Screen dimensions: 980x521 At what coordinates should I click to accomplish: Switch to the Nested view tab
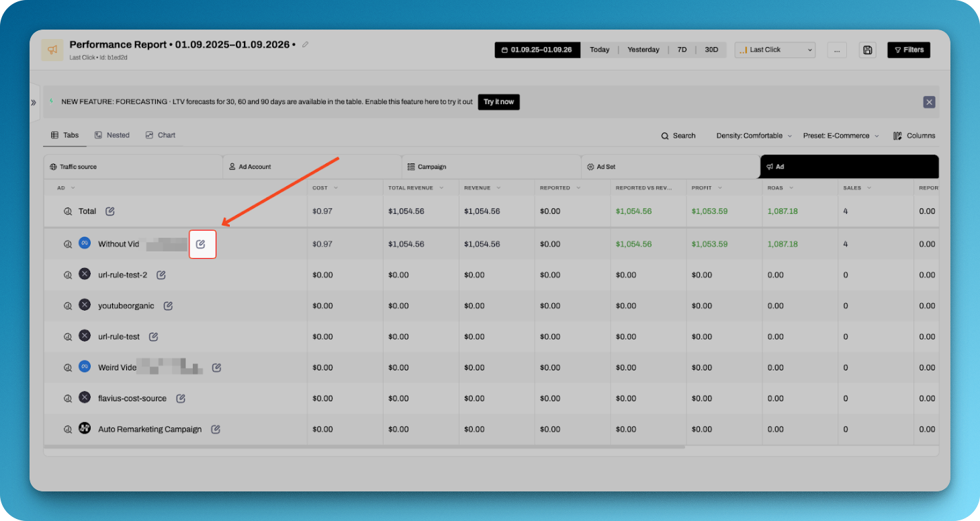pos(112,135)
